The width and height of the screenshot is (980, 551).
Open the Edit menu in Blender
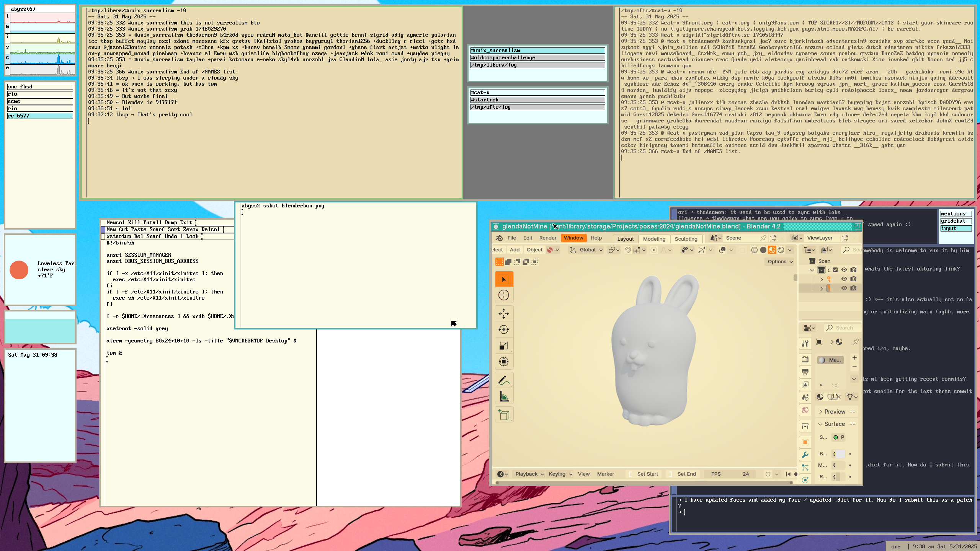click(x=528, y=238)
